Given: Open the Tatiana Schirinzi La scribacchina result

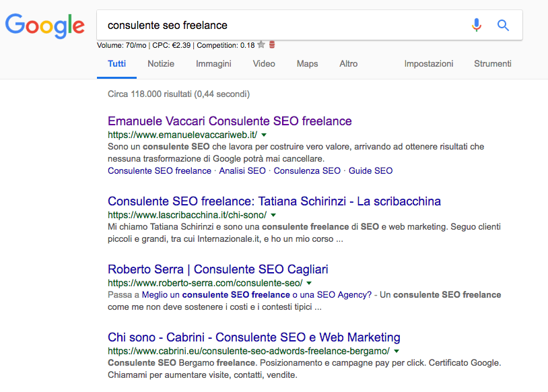Looking at the screenshot, I should [274, 201].
